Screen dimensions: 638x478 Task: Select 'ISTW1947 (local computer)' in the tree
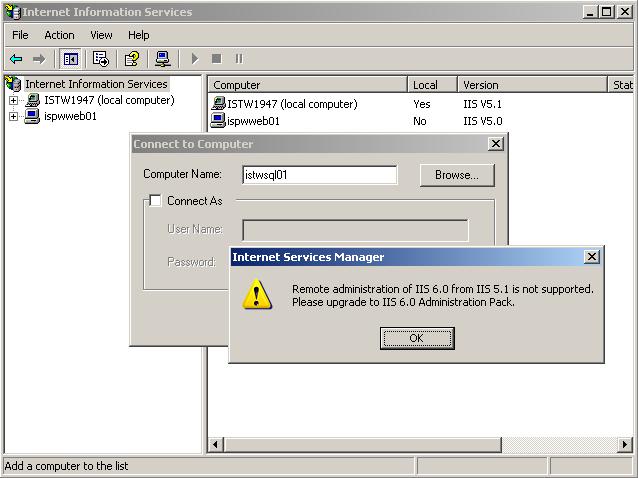109,100
